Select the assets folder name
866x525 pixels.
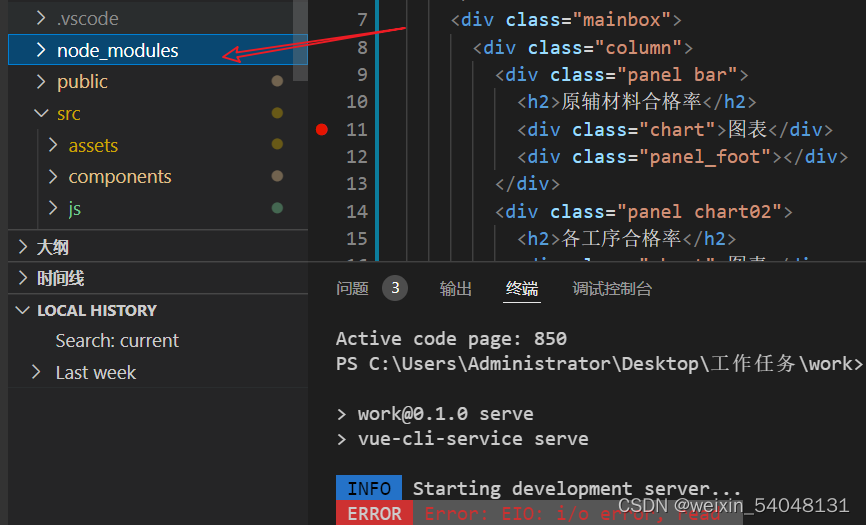[93, 145]
